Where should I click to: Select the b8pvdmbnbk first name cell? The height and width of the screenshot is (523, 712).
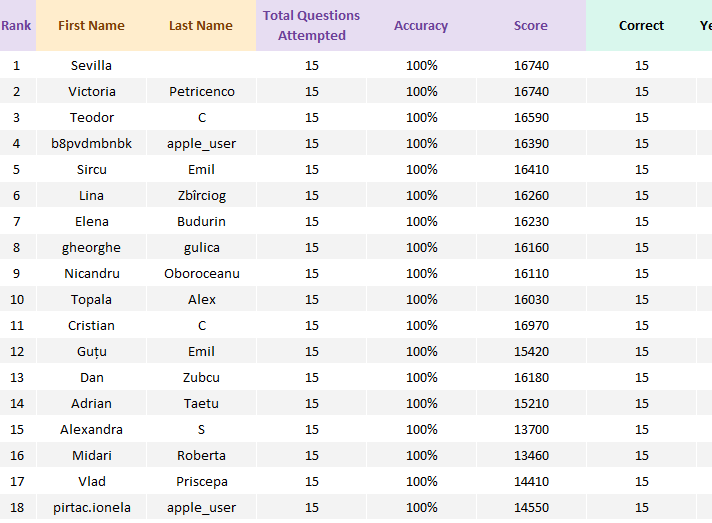[91, 143]
